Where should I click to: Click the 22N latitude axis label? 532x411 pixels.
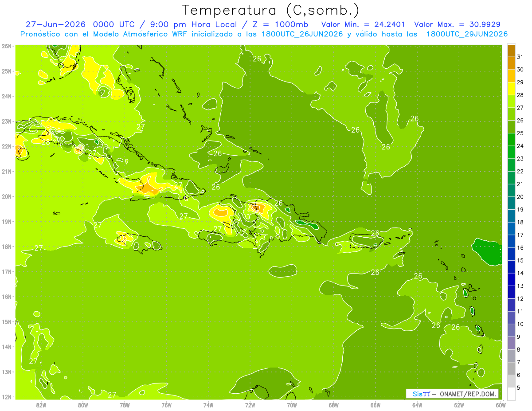tap(7, 146)
